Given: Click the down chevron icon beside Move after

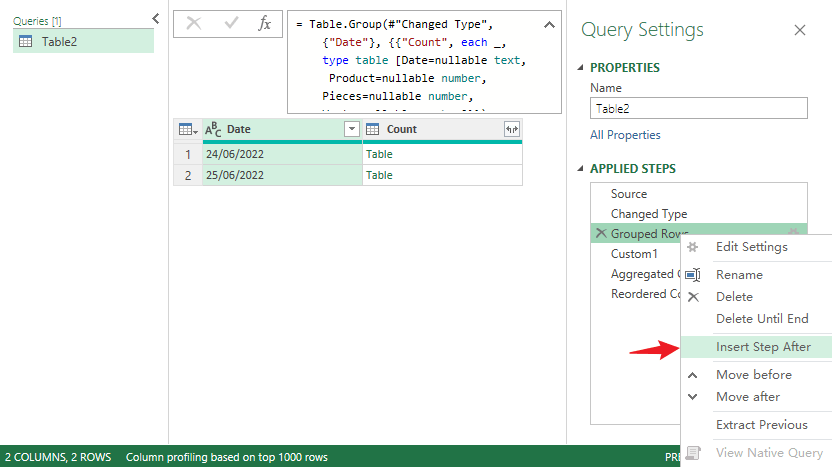Looking at the screenshot, I should pyautogui.click(x=692, y=396).
